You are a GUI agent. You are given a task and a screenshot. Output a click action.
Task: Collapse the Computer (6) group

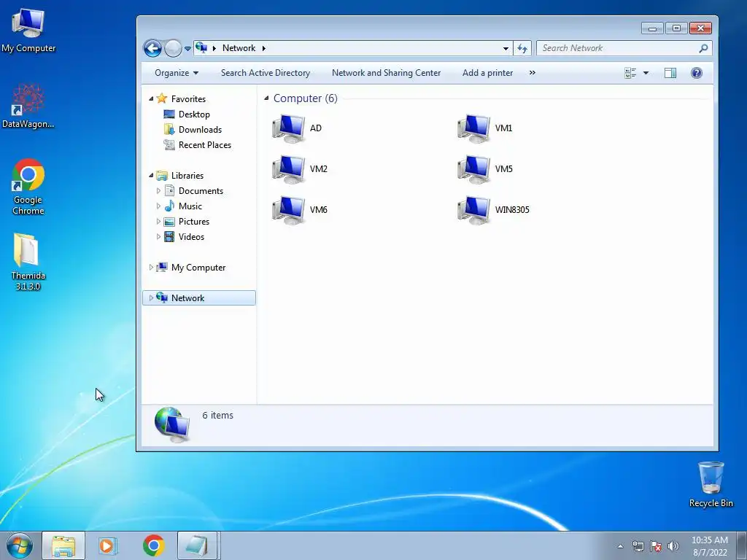pos(266,98)
